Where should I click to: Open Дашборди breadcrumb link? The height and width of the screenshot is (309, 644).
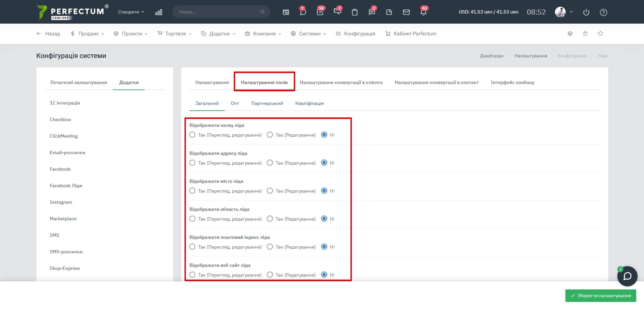(492, 56)
